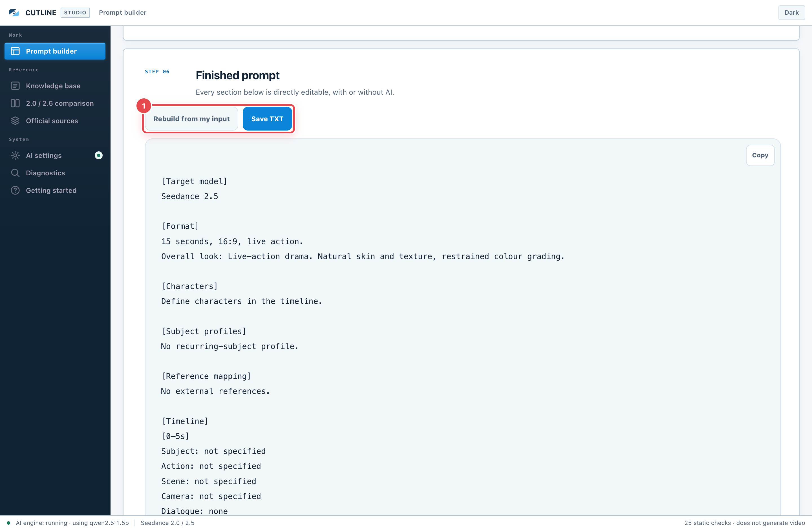The height and width of the screenshot is (530, 812).
Task: Click the 'Finished prompt' heading
Action: coord(237,75)
